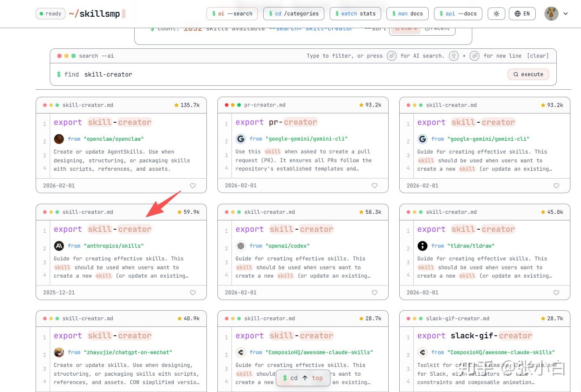The height and width of the screenshot is (392, 581).
Task: Toggle the light/dark theme sun icon
Action: pyautogui.click(x=496, y=14)
